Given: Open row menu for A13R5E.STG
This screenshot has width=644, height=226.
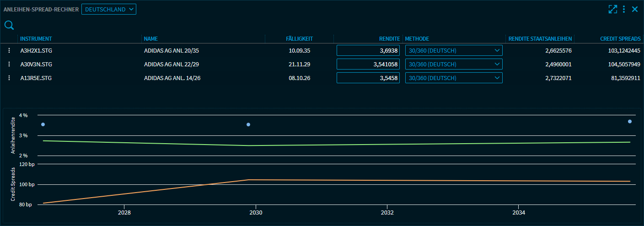Looking at the screenshot, I should pyautogui.click(x=9, y=78).
